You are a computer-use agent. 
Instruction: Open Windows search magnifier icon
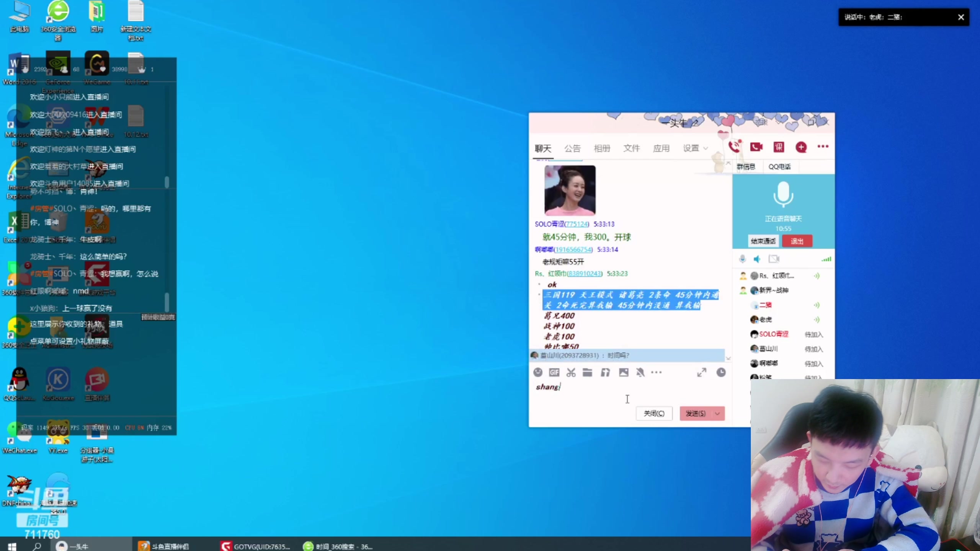(37, 546)
